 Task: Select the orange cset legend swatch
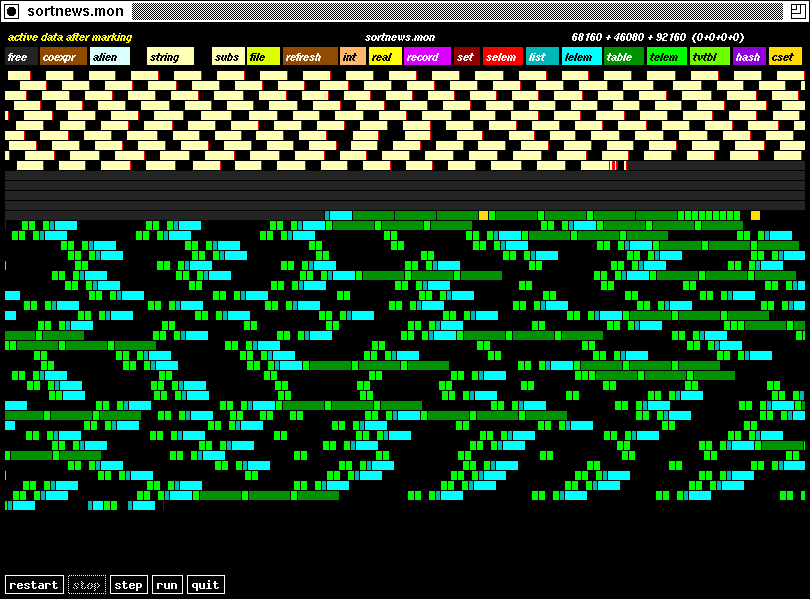(x=785, y=57)
